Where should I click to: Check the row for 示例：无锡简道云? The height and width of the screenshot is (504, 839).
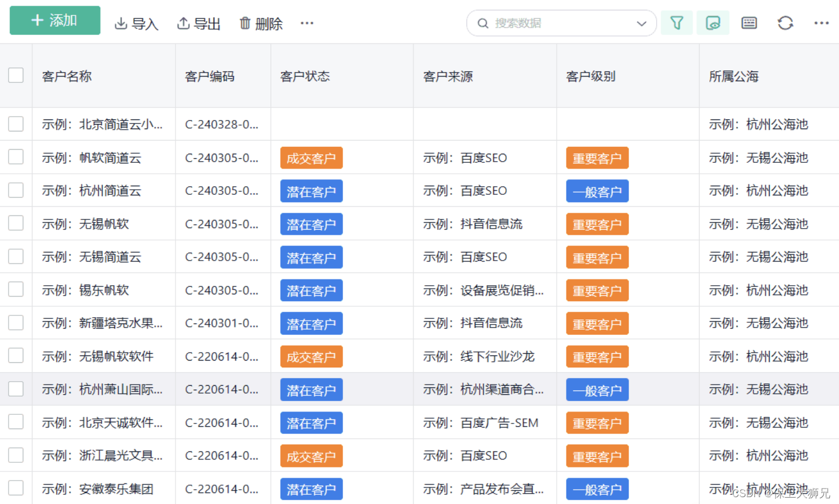tap(16, 257)
